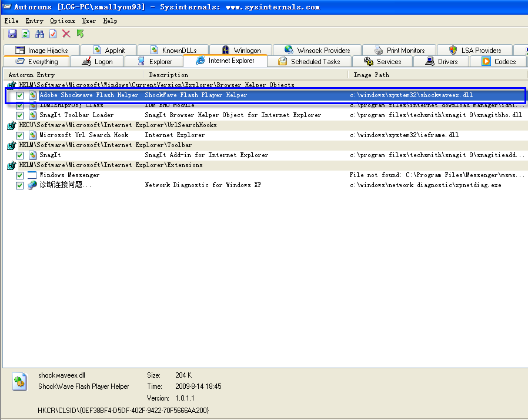
Task: Click 'c:\windows\system32\ieframe.dll' image path
Action: (404, 135)
